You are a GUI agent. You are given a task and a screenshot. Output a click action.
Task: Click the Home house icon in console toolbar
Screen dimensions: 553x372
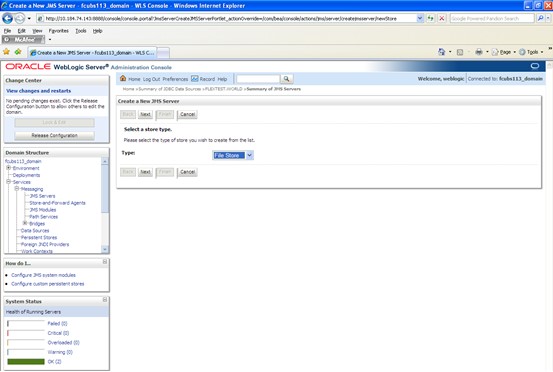[123, 78]
